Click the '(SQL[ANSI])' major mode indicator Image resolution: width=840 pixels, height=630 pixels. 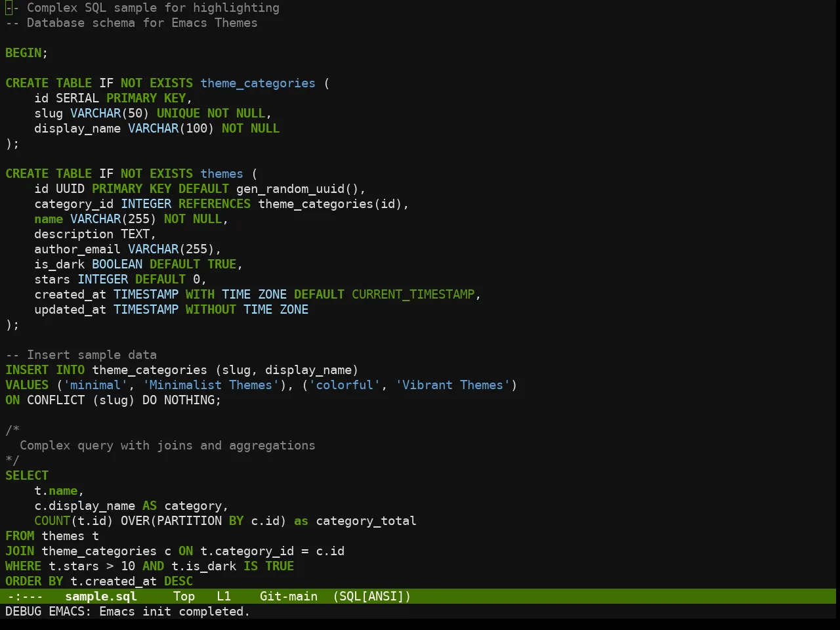point(371,597)
